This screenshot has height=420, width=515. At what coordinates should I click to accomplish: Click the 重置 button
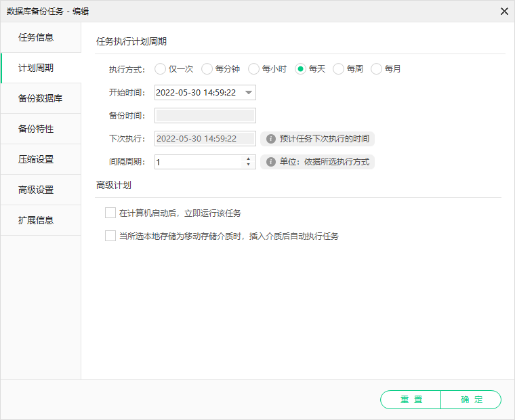(x=411, y=400)
